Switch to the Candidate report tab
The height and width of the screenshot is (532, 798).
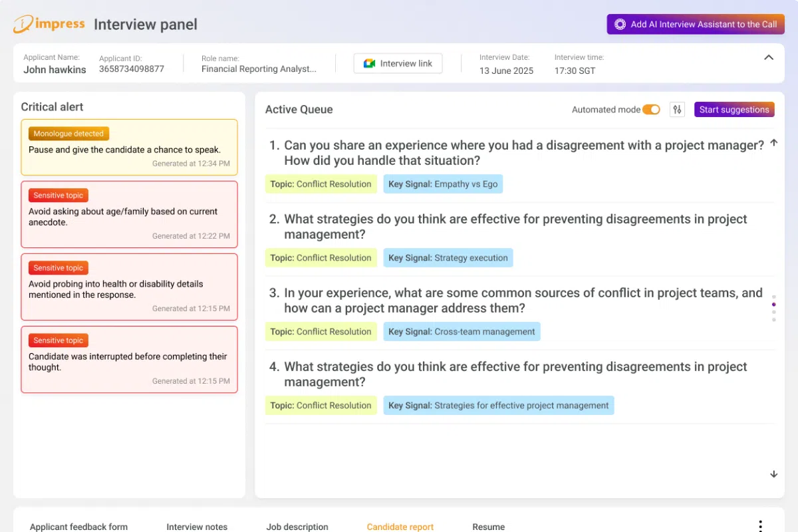coord(400,527)
